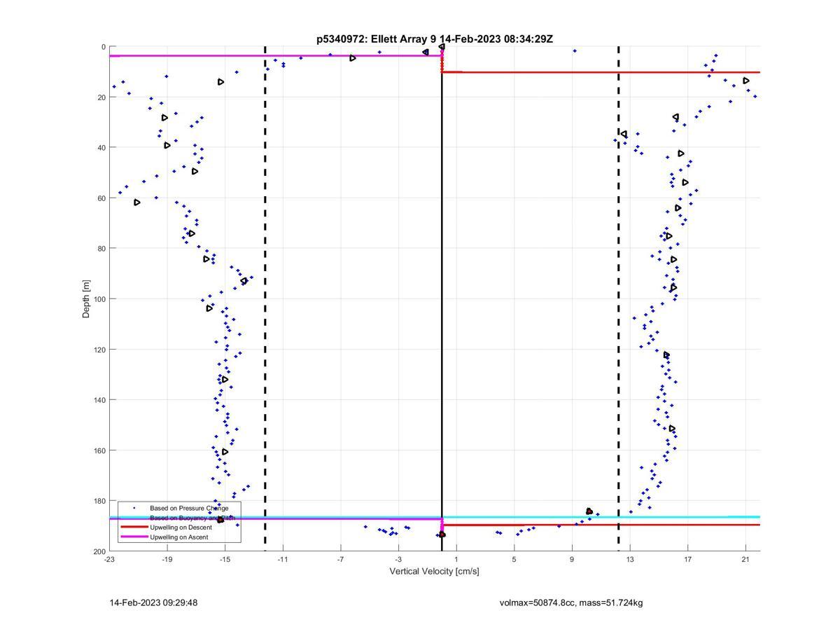Click x-axis tick label "-11"

click(283, 559)
